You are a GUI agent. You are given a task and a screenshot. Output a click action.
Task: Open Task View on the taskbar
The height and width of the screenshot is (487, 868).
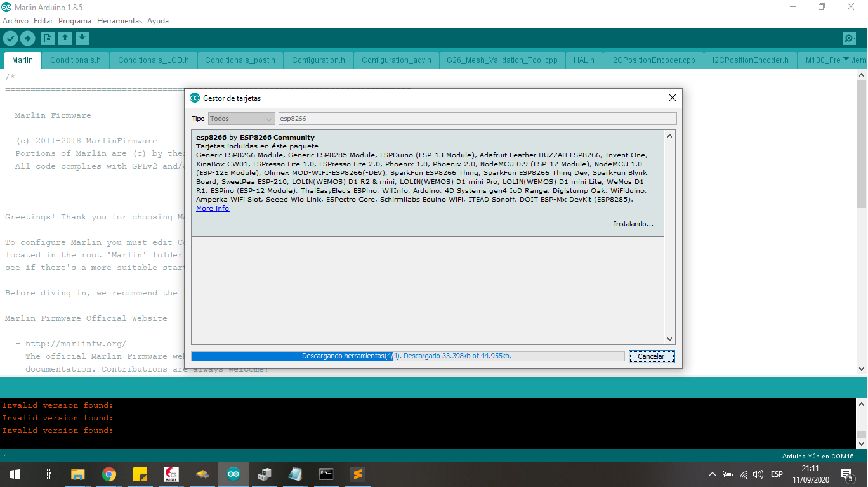[x=46, y=474]
